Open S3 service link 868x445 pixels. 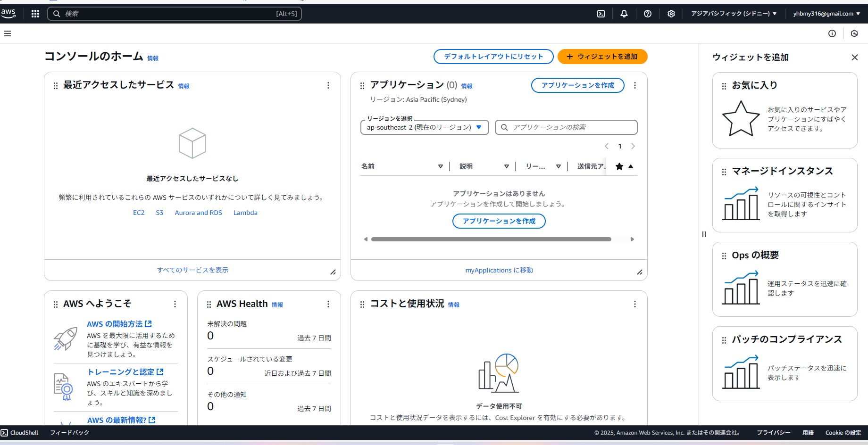tap(159, 213)
